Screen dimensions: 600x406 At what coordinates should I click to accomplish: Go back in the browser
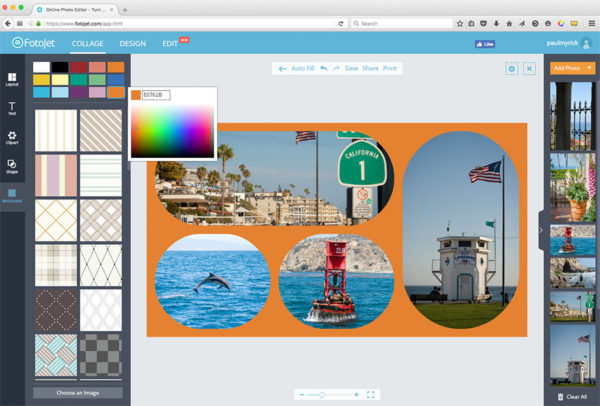tap(8, 23)
